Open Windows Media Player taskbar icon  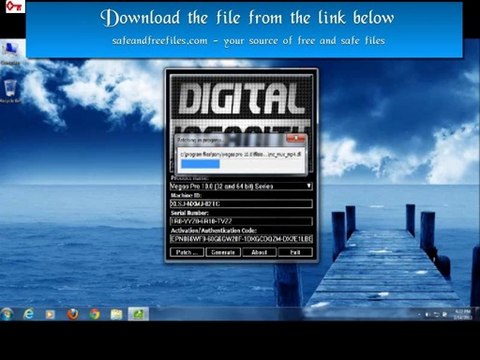[x=50, y=314]
